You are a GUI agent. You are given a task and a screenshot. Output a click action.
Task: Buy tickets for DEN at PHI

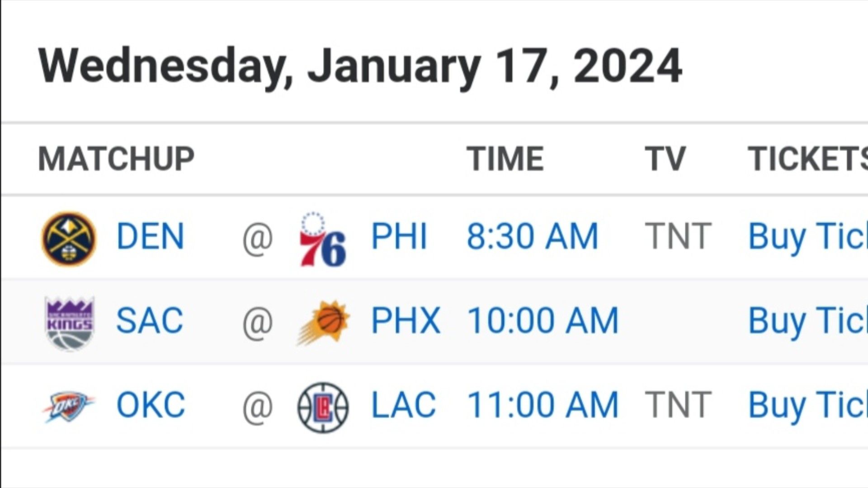[x=808, y=237]
